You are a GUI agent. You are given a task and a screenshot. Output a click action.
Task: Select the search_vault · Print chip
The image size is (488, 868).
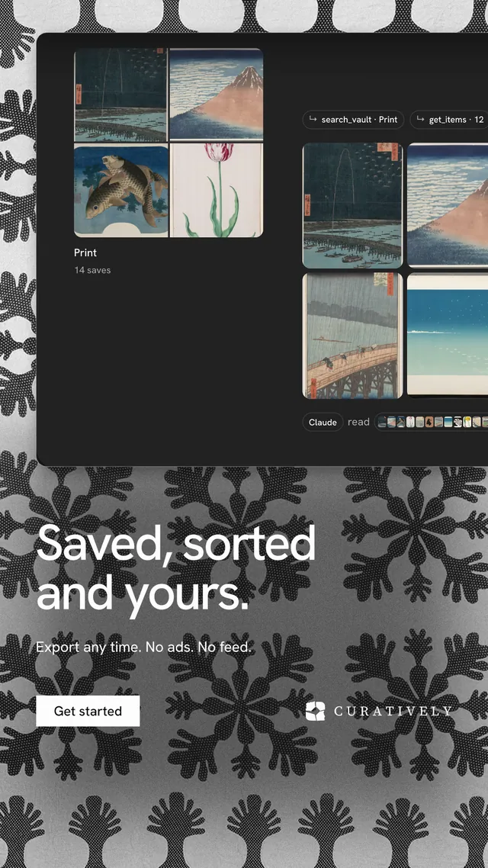coord(353,120)
